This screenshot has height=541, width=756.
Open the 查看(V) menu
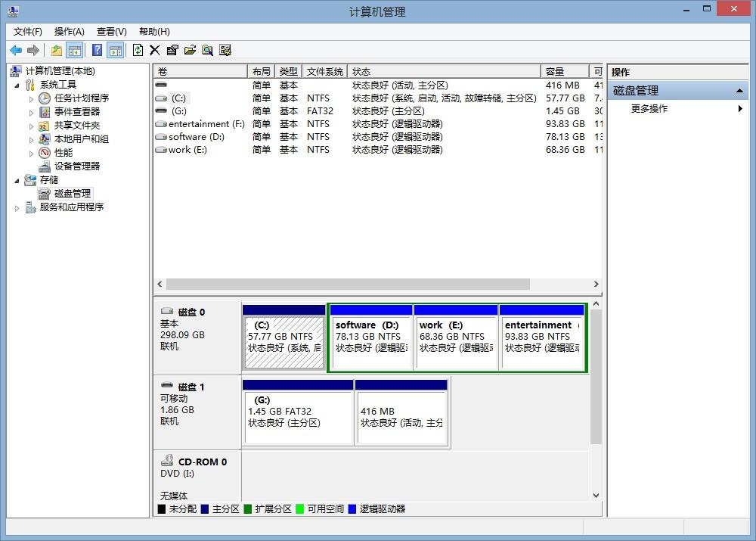pos(112,32)
